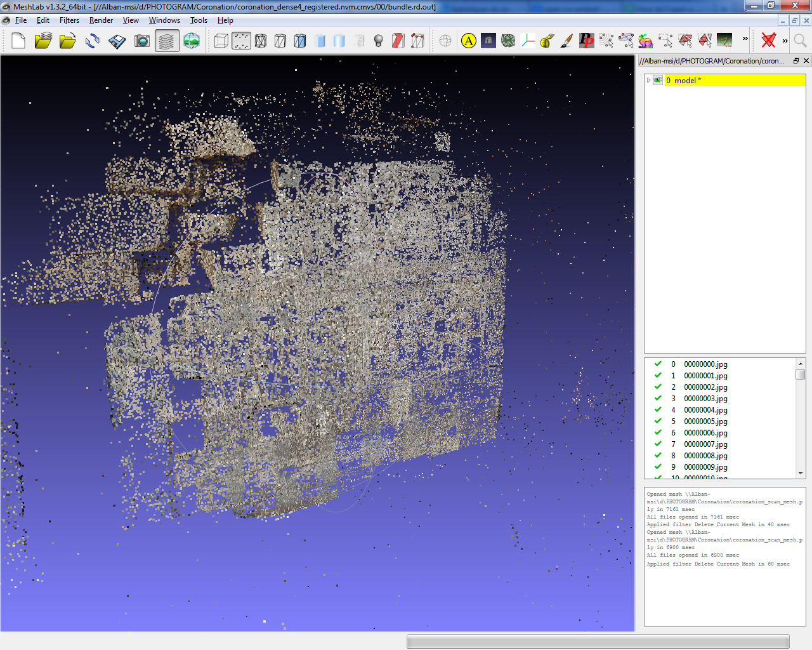
Task: Toggle visibility eye of model layer
Action: pyautogui.click(x=658, y=81)
